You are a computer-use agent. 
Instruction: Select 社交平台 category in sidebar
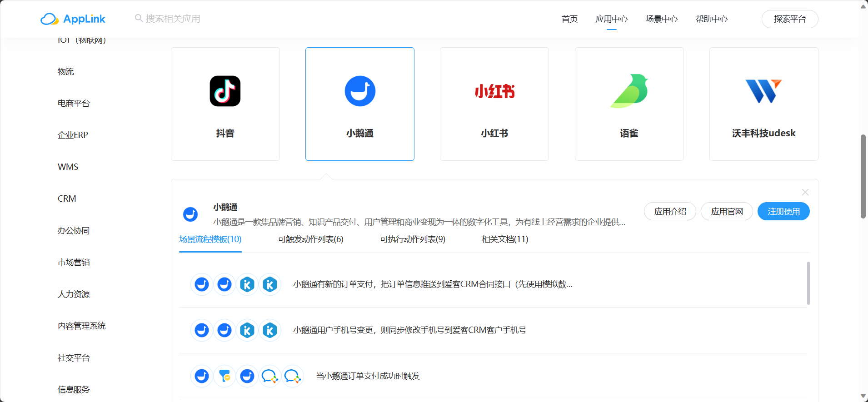(74, 357)
